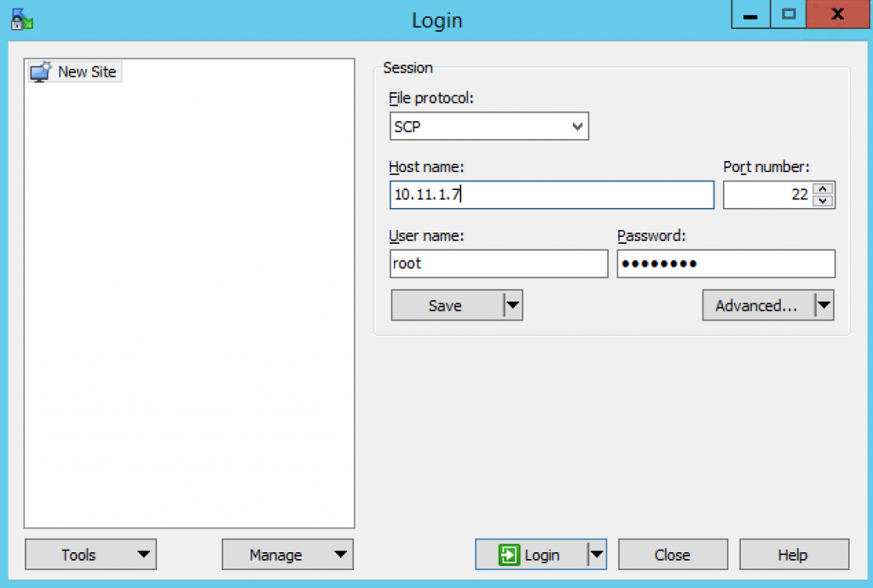This screenshot has height=588, width=873.
Task: Decrease port number with down arrow
Action: pyautogui.click(x=823, y=201)
